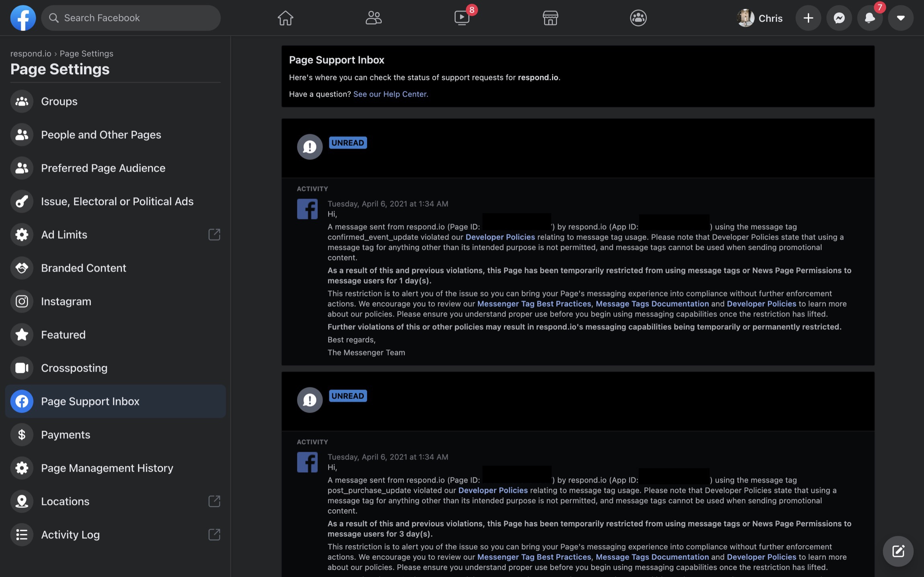
Task: Click See our Help Center link
Action: (390, 94)
